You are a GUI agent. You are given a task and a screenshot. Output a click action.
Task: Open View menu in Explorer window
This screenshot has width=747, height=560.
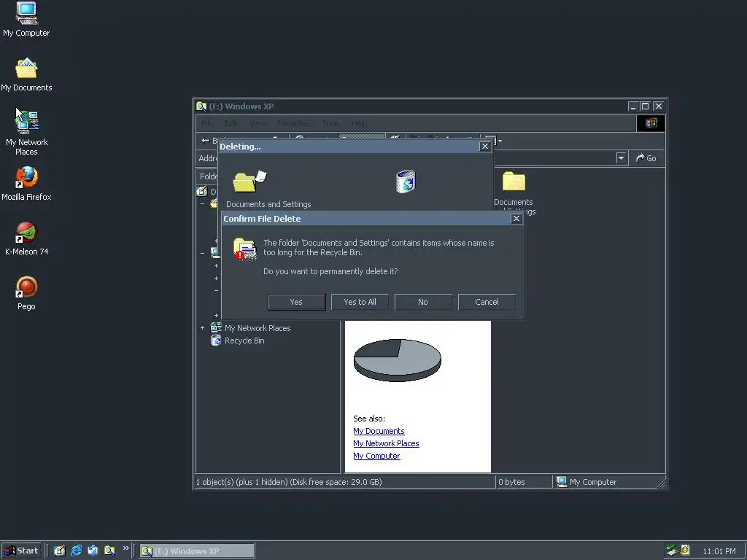click(258, 123)
